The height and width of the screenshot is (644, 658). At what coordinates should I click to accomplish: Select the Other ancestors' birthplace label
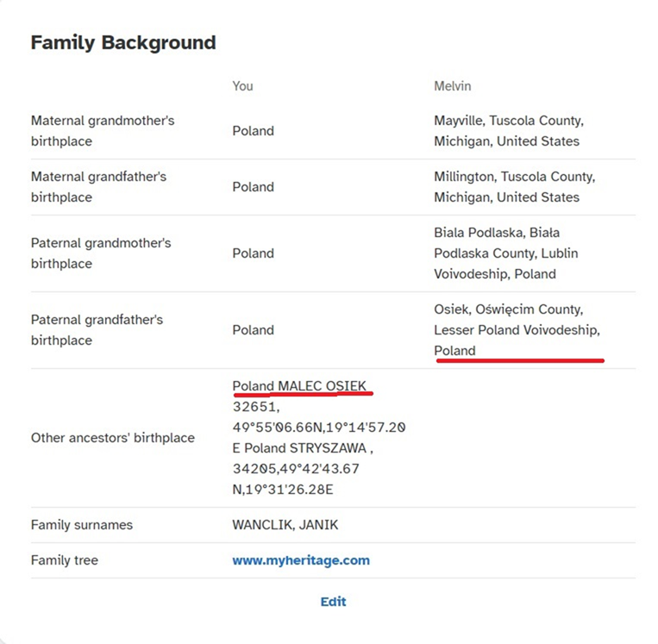click(x=113, y=438)
